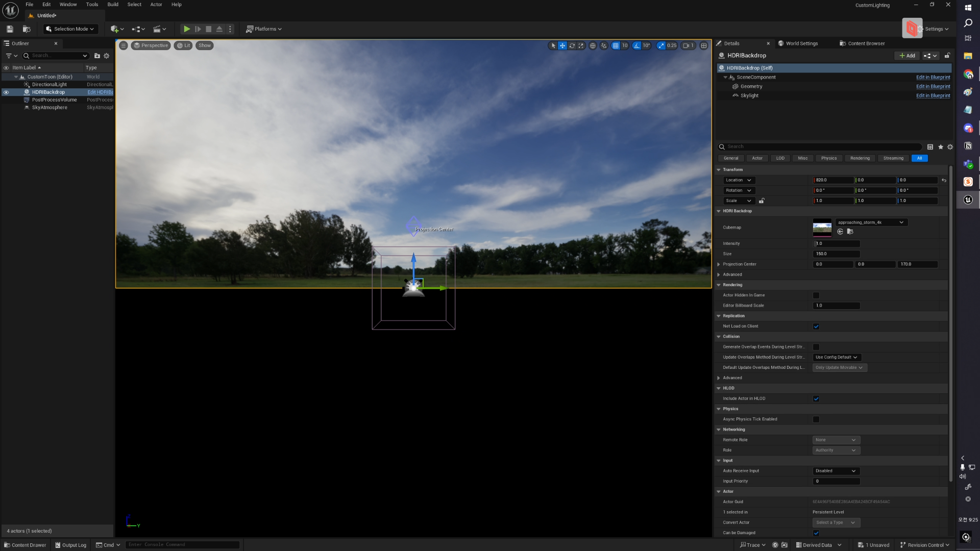Click Edit in Blueprint link for Skylight

click(x=933, y=95)
